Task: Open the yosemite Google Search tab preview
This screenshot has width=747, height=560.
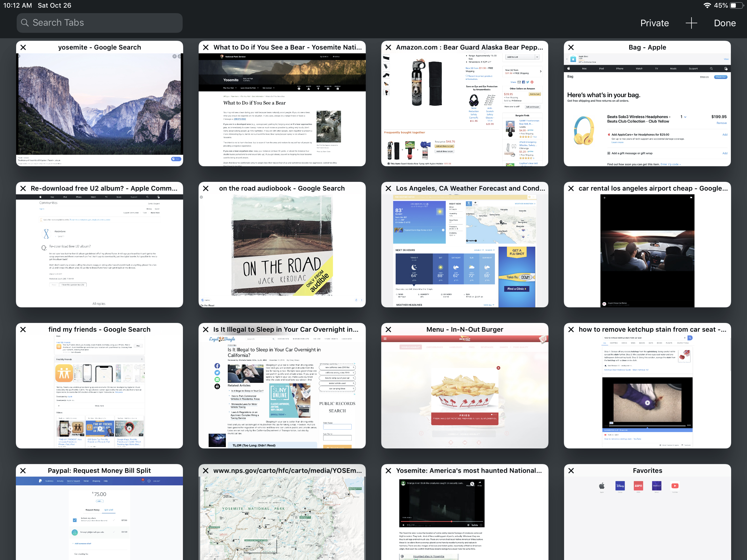Action: pyautogui.click(x=100, y=109)
